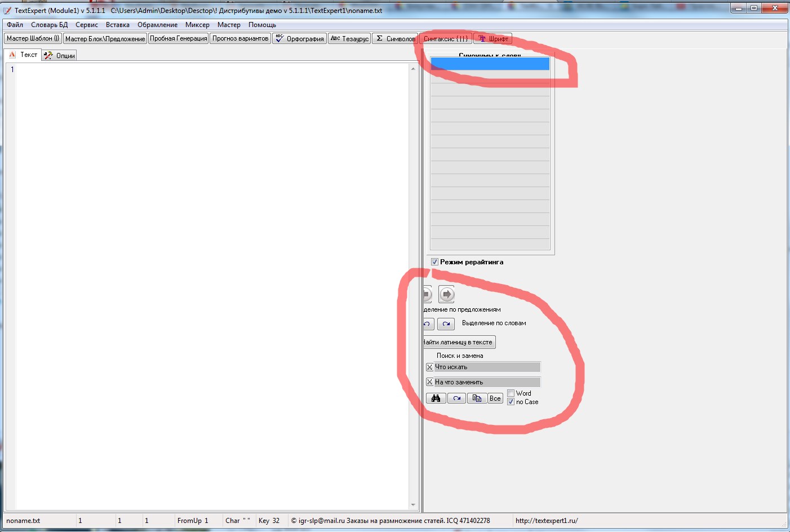Click the FromUp 1 status entry
790x532 pixels.
(193, 521)
